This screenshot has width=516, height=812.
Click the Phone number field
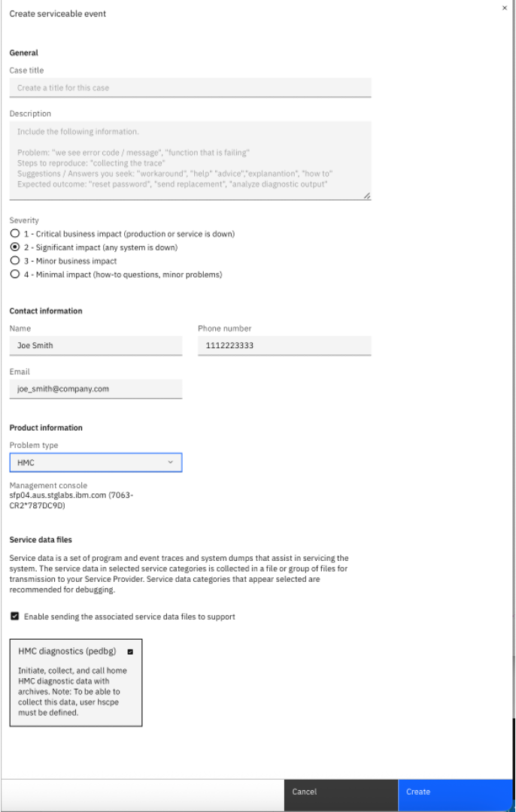(284, 345)
